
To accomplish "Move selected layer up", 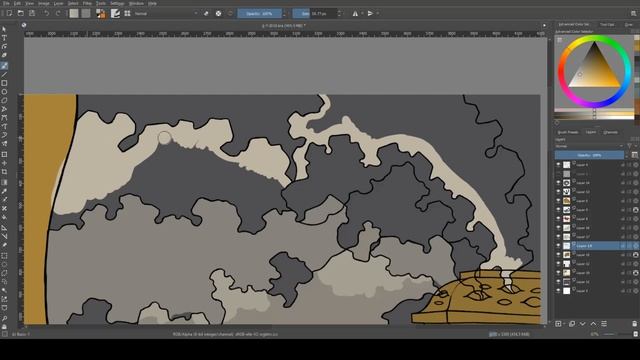I will pyautogui.click(x=593, y=324).
